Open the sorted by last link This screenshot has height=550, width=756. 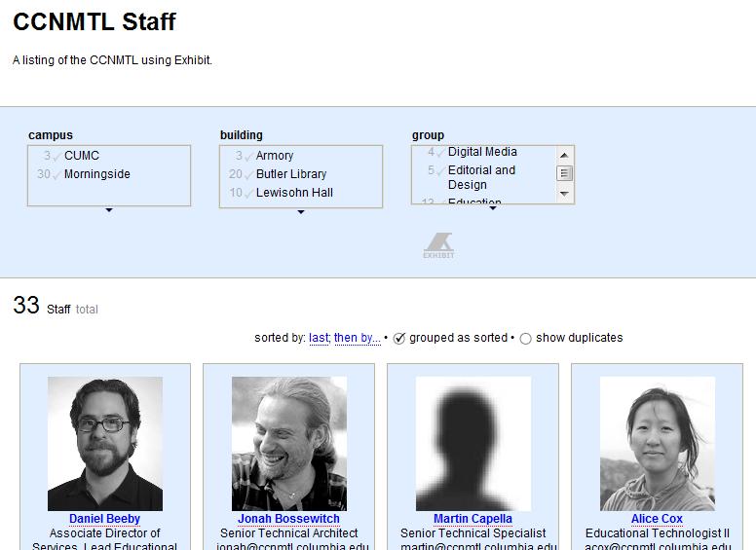coord(319,338)
